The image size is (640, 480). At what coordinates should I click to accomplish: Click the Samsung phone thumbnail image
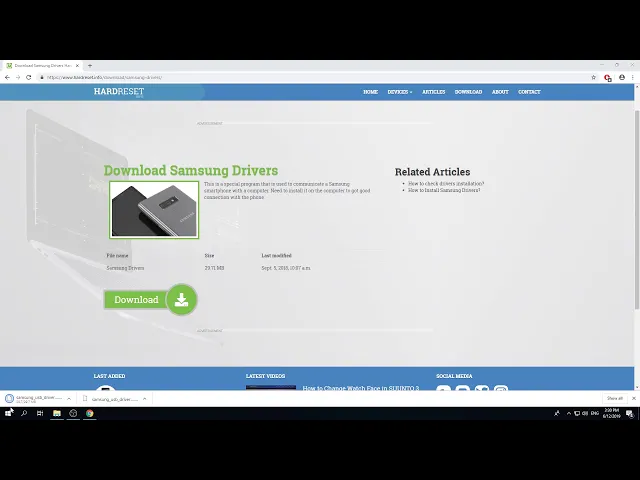coord(154,210)
